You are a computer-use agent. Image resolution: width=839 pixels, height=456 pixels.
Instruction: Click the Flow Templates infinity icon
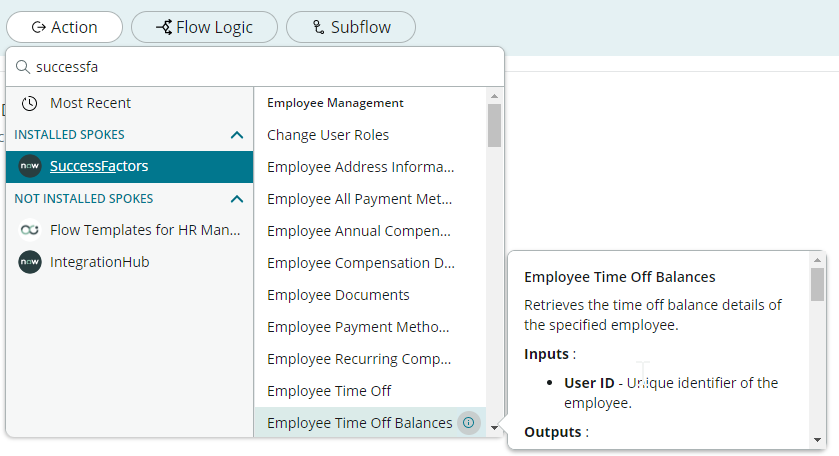[29, 230]
